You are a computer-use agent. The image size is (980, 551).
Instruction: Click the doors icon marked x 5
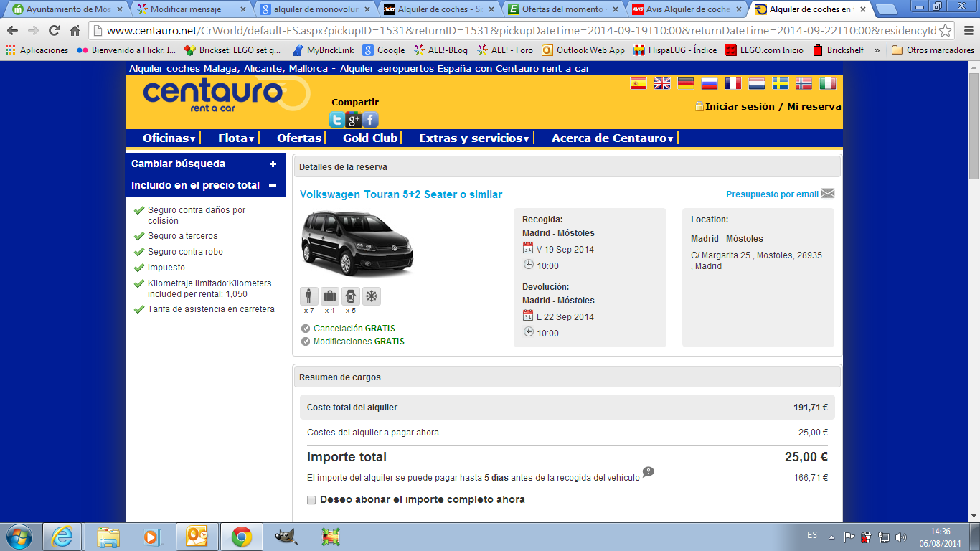tap(350, 296)
